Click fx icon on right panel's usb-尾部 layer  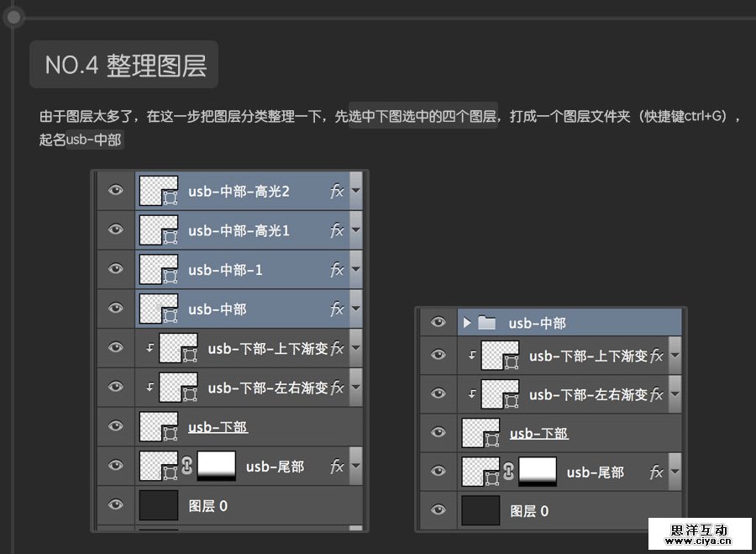point(656,471)
